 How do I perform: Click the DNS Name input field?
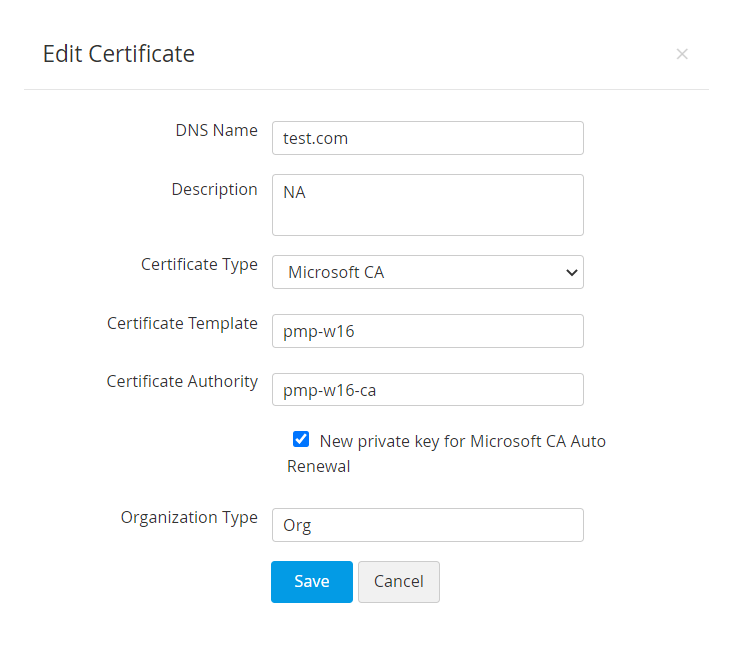pyautogui.click(x=427, y=138)
